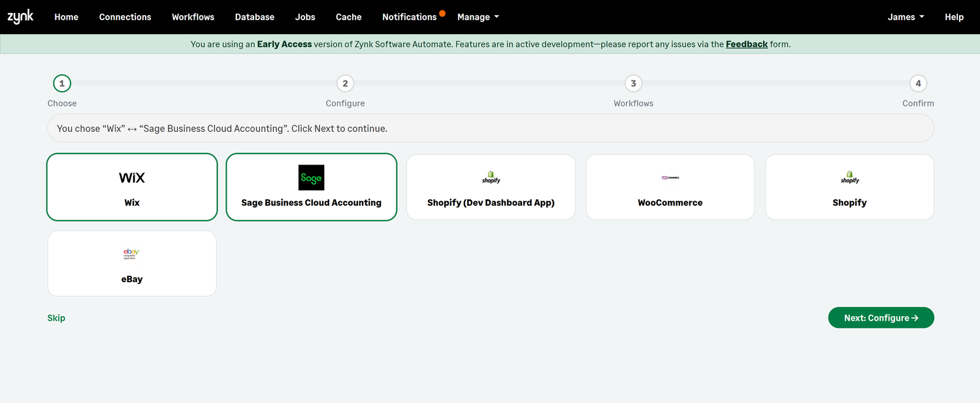Pick the WooCommerce logo tile

670,178
